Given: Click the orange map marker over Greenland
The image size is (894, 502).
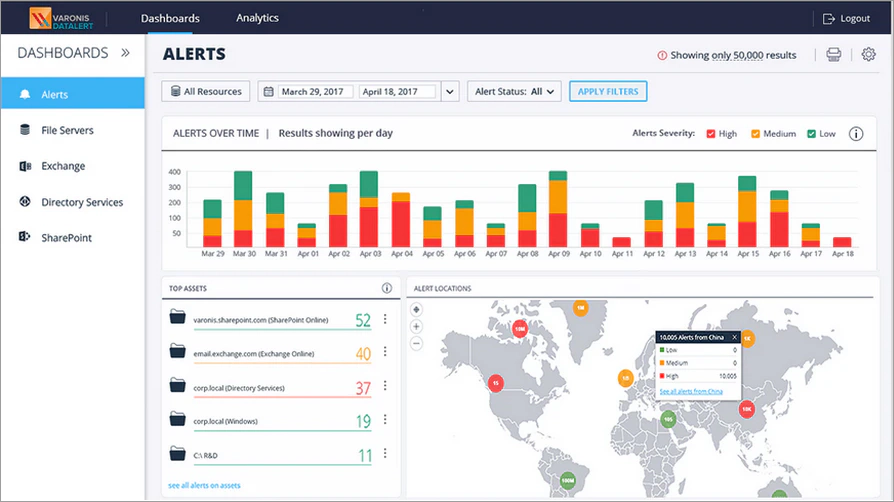Looking at the screenshot, I should click(x=580, y=308).
